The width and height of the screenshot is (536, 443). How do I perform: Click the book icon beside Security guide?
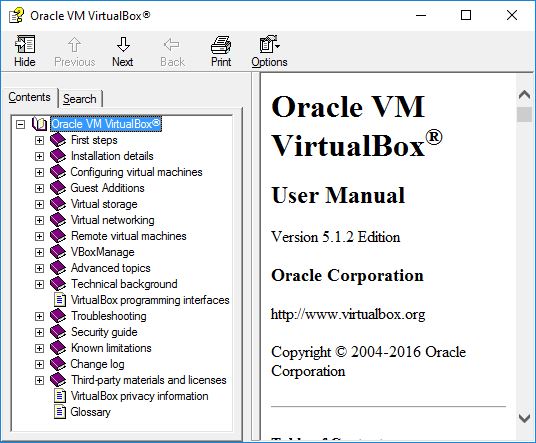point(58,332)
